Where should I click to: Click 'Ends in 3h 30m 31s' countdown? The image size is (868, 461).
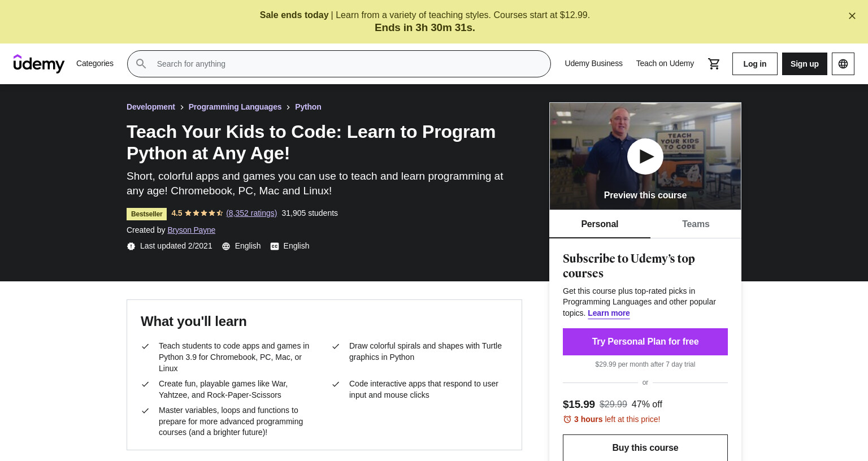[x=425, y=28]
